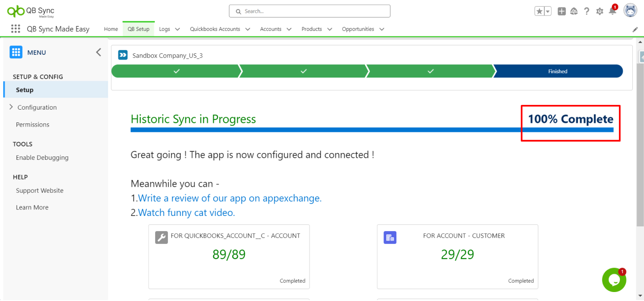Click the Finished step in the progress path
Viewport: 644px width, 301px height.
coord(558,71)
